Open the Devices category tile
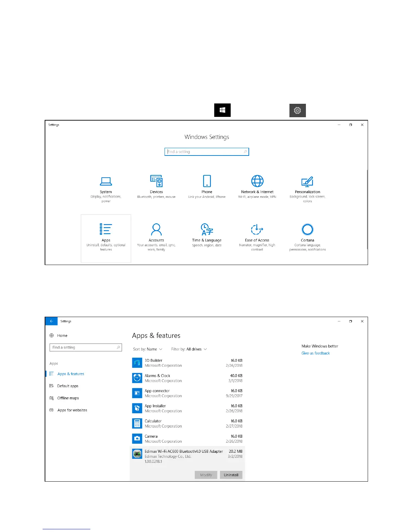The height and width of the screenshot is (532, 411). click(156, 187)
